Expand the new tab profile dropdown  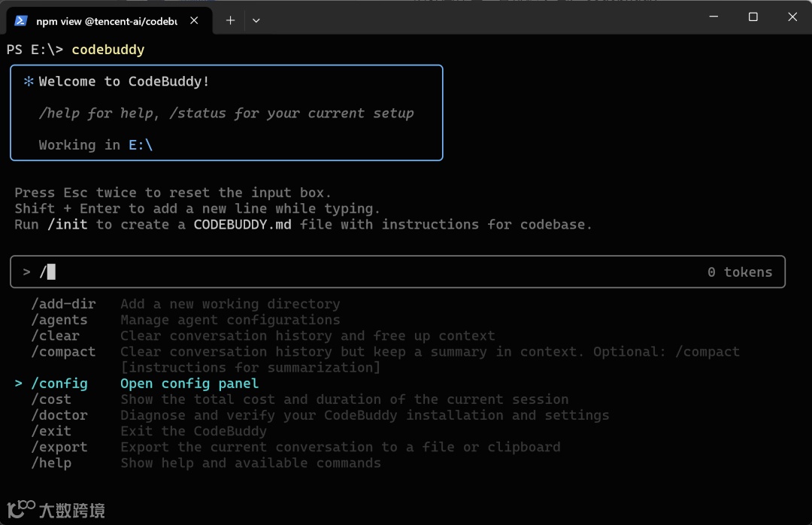pos(256,21)
